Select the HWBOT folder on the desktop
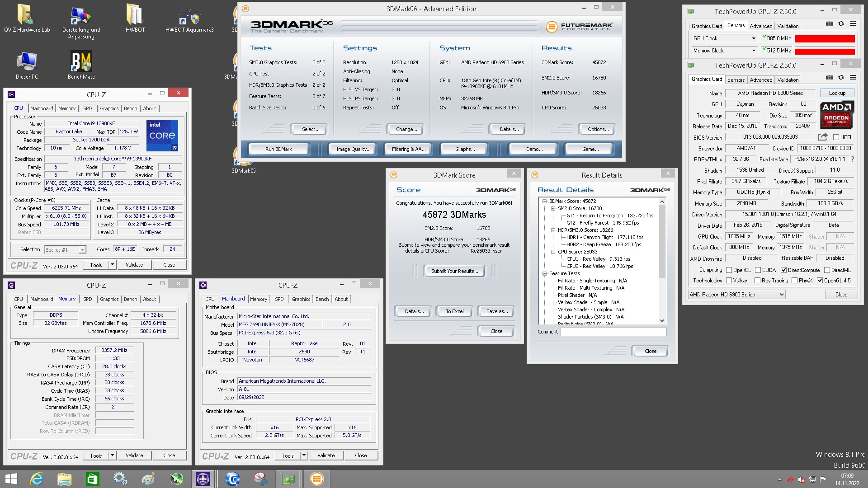868x488 pixels. coord(135,18)
